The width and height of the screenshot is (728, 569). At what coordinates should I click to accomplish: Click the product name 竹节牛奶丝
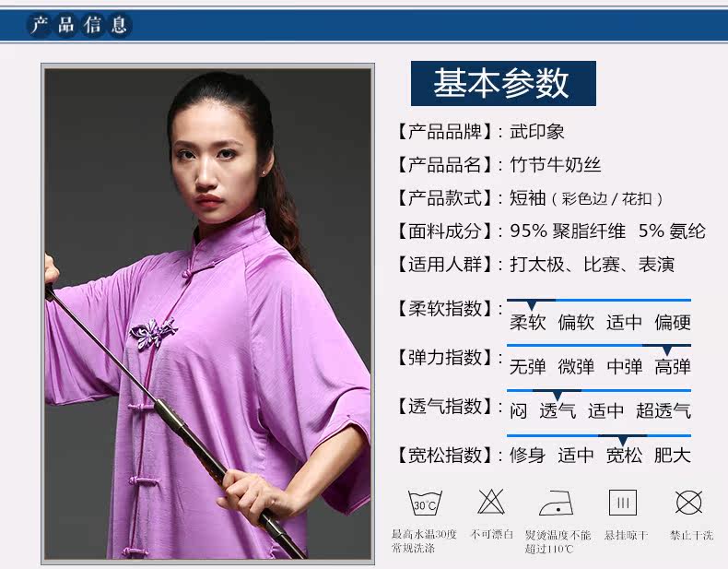pyautogui.click(x=556, y=165)
